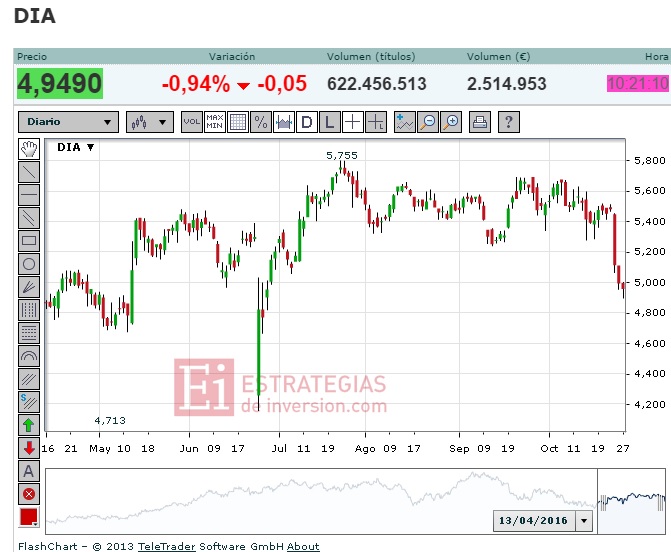This screenshot has width=671, height=552.
Task: Click the 622.456.513 volume value
Action: (x=377, y=84)
